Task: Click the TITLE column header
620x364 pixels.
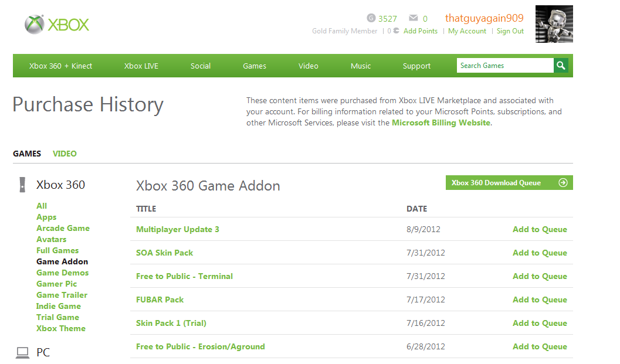Action: coord(146,209)
